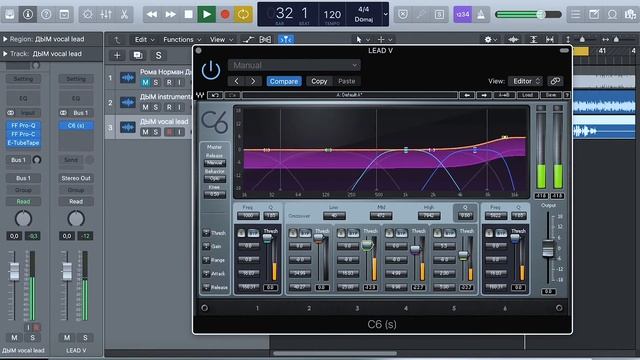640x360 pixels.
Task: Open the Manual preset dropdown
Action: click(x=294, y=65)
